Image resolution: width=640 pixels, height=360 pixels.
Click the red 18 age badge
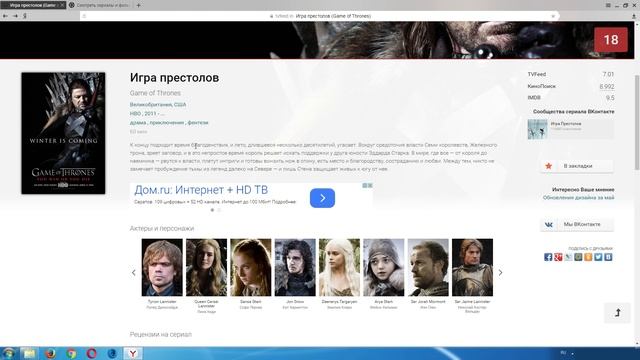pos(611,40)
